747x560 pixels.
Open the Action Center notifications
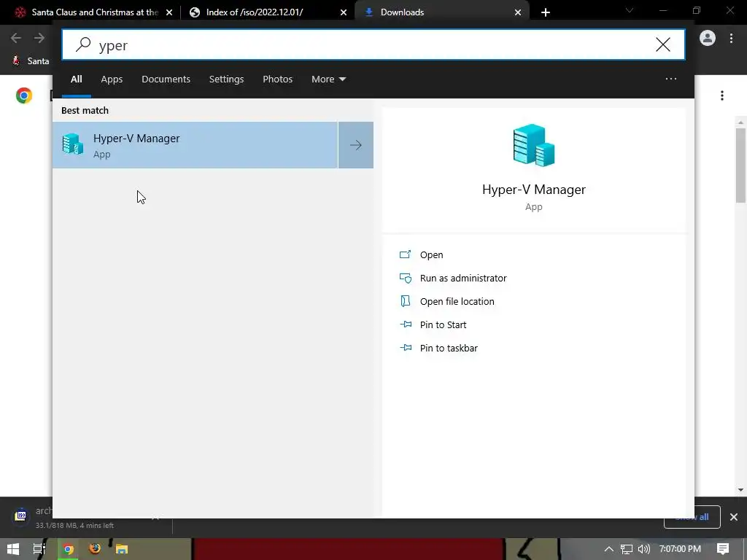[x=723, y=549]
